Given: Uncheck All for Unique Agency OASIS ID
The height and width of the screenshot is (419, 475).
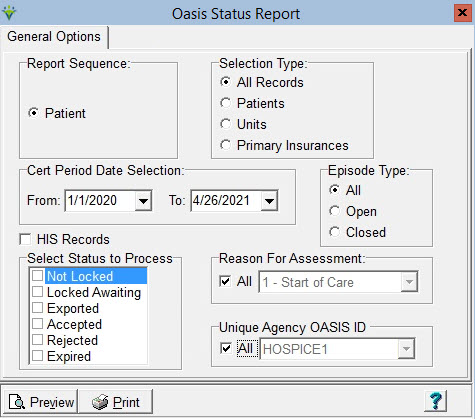Looking at the screenshot, I should [x=226, y=349].
